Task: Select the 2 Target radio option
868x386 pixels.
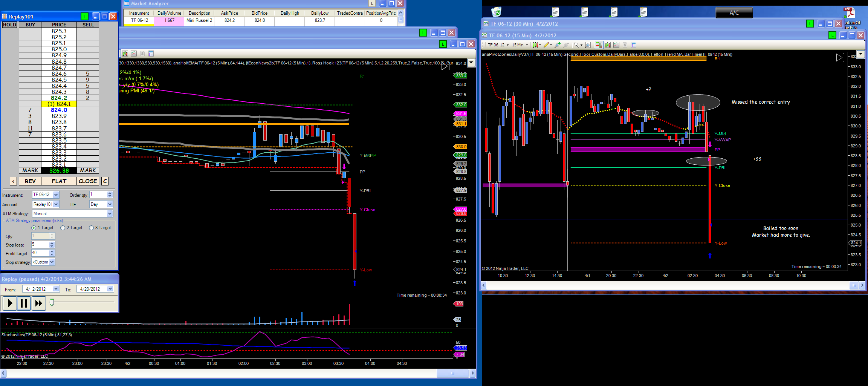Action: pyautogui.click(x=71, y=228)
